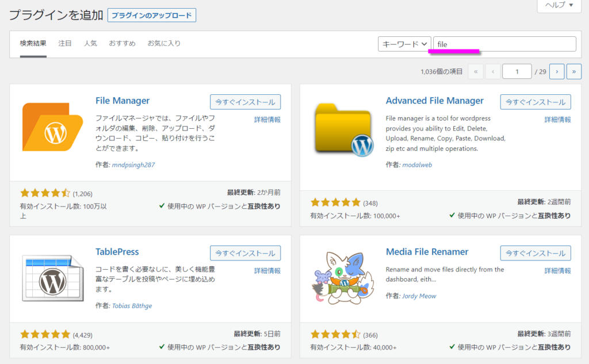Viewport: 589px width, 364px height.
Task: Click File Manager's 最終更新: 2か月前 text
Action: (254, 192)
